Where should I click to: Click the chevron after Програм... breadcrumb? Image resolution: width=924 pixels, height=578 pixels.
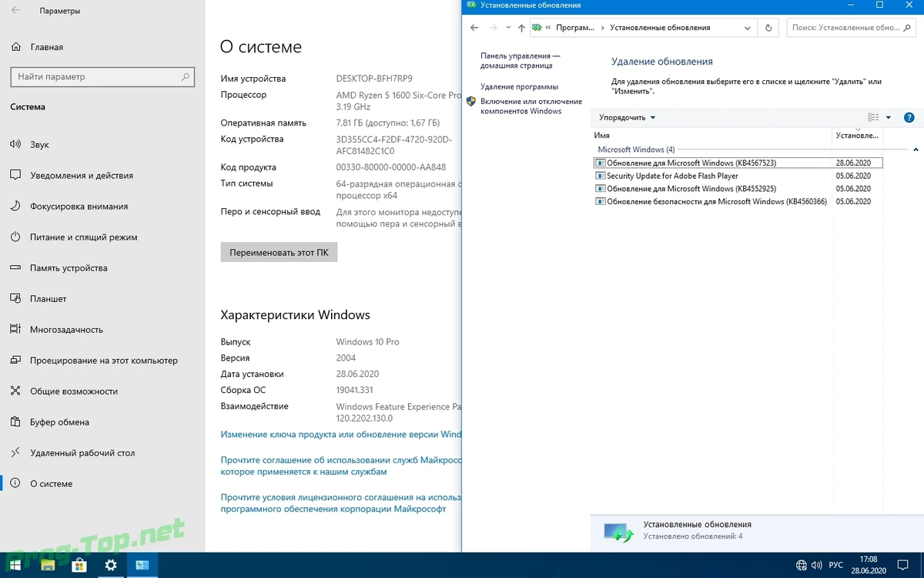602,28
